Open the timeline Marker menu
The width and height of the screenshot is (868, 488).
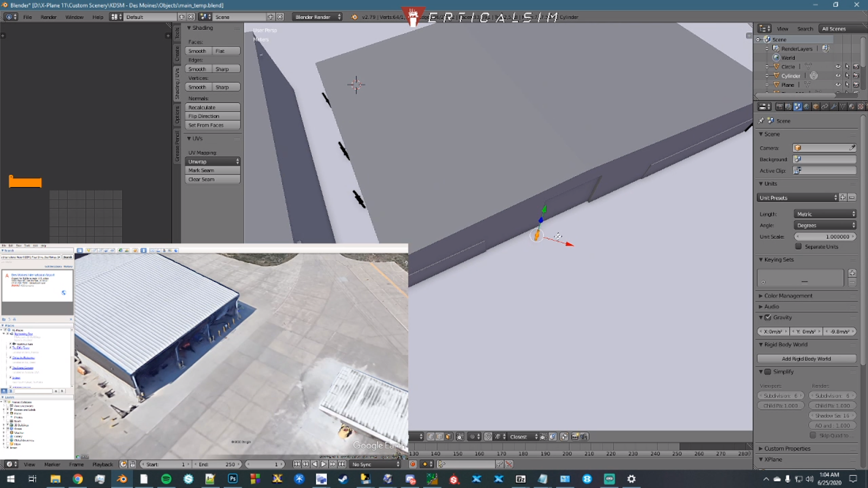pos(52,465)
